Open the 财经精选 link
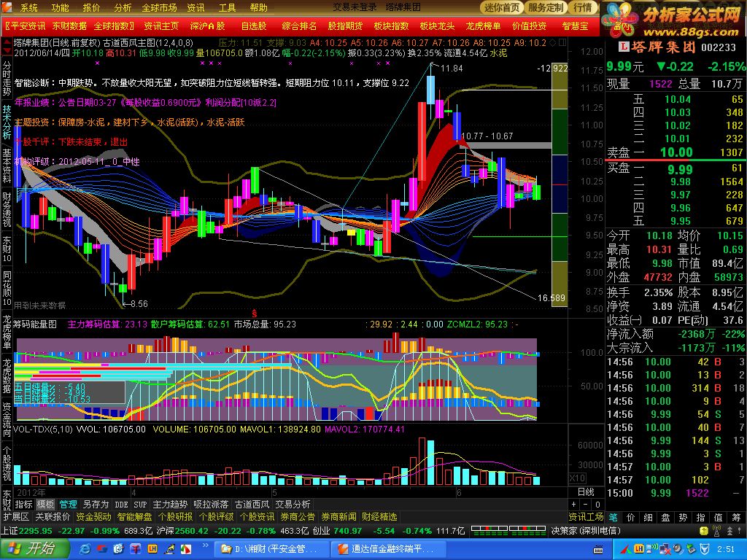Image resolution: width=747 pixels, height=560 pixels. tap(379, 517)
